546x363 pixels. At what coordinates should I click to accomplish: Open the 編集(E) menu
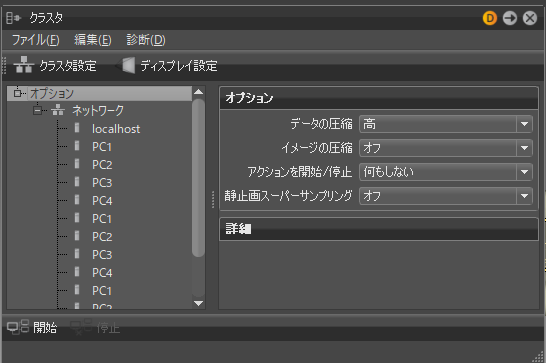point(93,40)
